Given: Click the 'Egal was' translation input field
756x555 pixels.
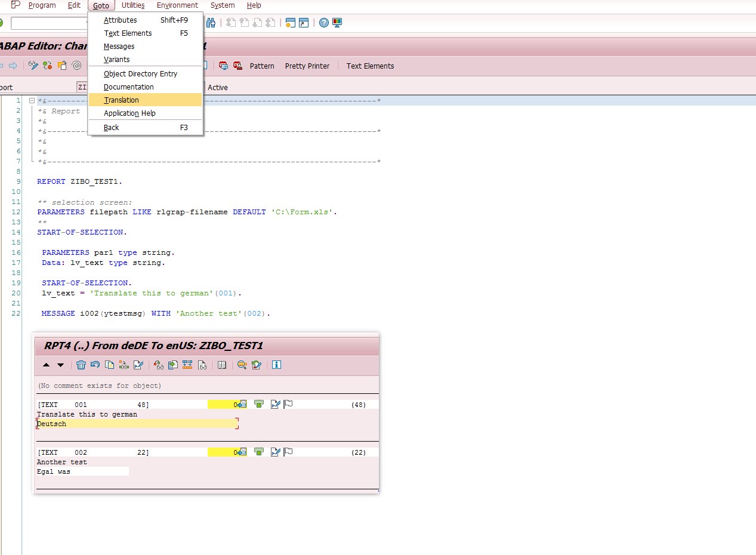Looking at the screenshot, I should tap(82, 471).
